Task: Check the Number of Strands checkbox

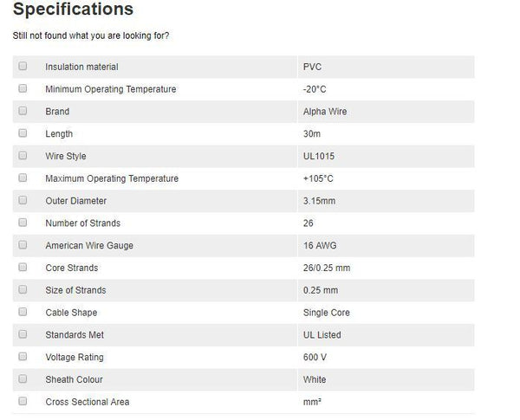Action: click(x=23, y=223)
